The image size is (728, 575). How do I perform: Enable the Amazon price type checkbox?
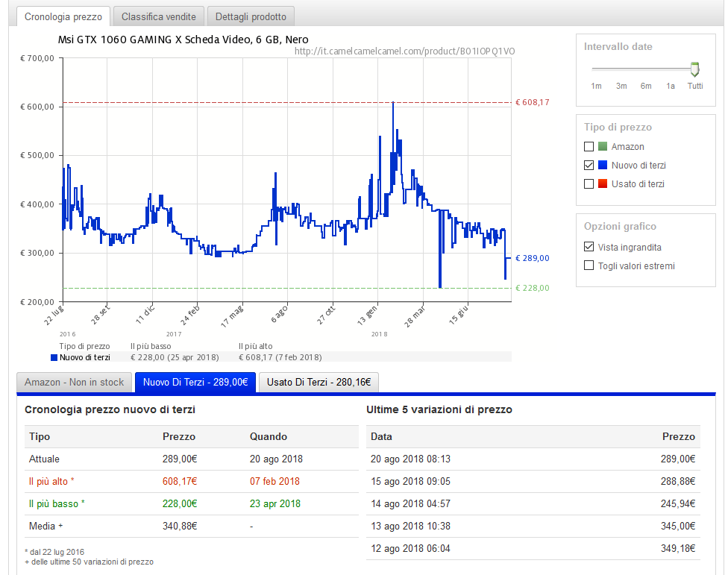click(x=589, y=147)
